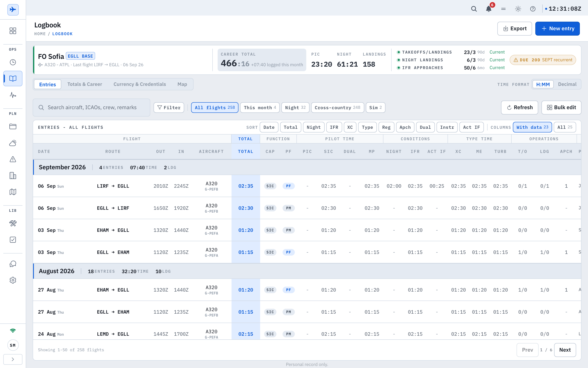Collapse the August 2026 group header
The height and width of the screenshot is (368, 588).
point(307,271)
